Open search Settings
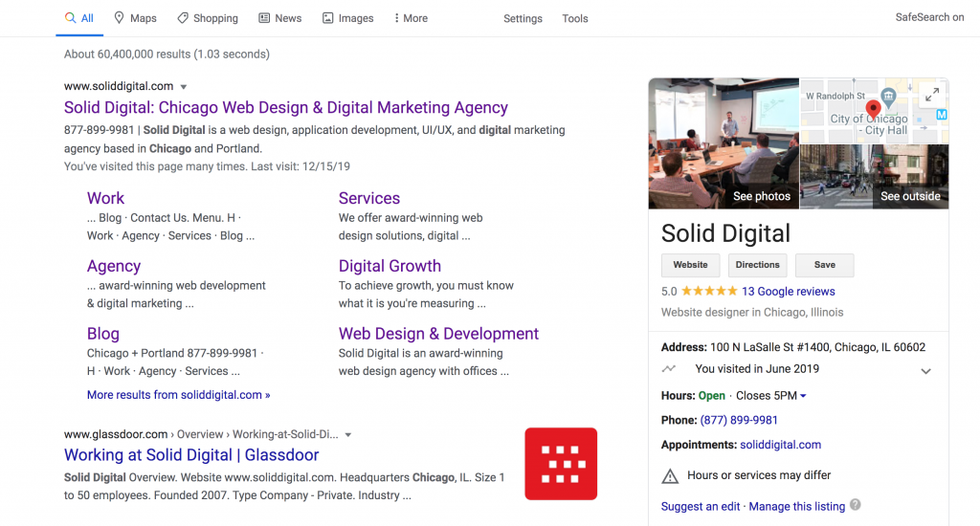This screenshot has height=526, width=980. [x=523, y=19]
